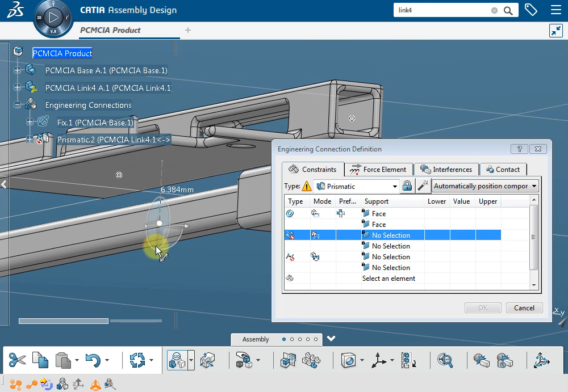568x392 pixels.
Task: Click the collapse arrows button at top right
Action: pos(556,31)
